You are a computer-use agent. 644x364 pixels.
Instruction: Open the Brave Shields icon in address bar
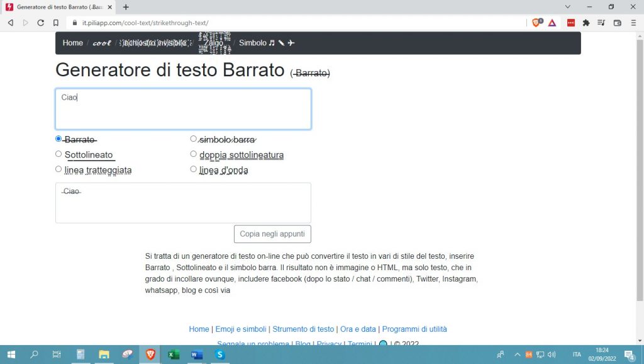coord(536,23)
